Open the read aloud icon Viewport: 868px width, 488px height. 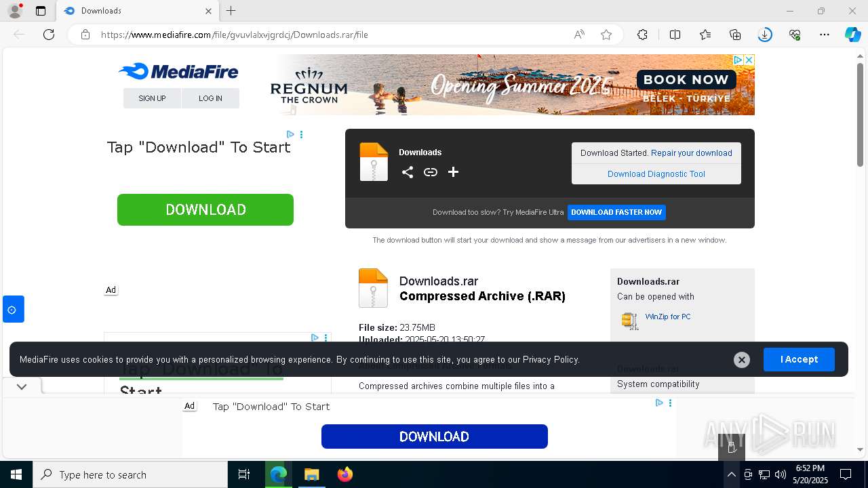coord(579,35)
